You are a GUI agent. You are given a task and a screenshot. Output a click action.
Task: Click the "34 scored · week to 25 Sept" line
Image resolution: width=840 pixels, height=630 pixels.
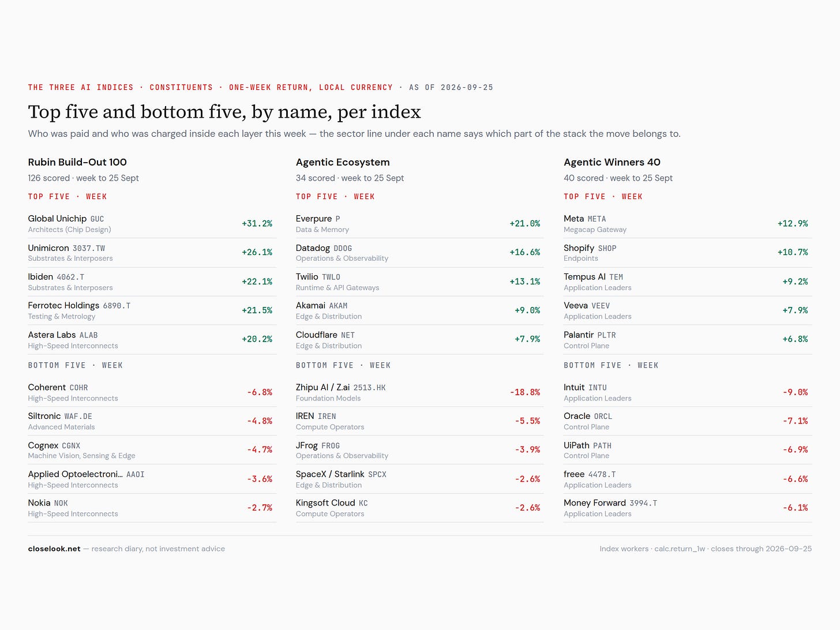[350, 178]
